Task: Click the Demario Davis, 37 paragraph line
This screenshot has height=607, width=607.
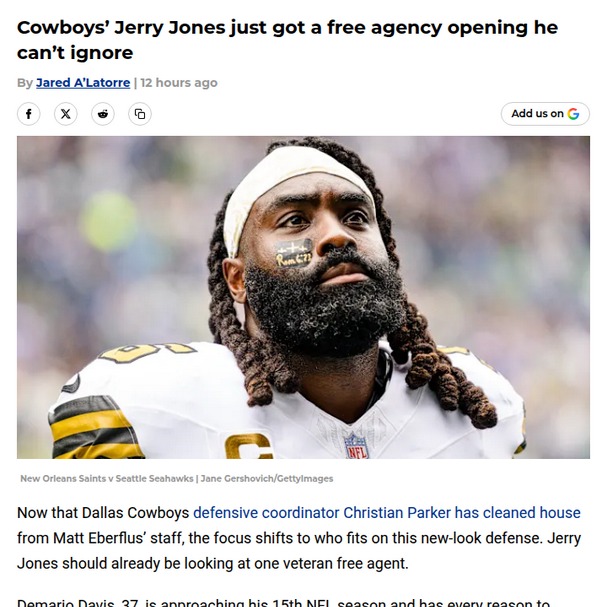Action: pos(283,602)
